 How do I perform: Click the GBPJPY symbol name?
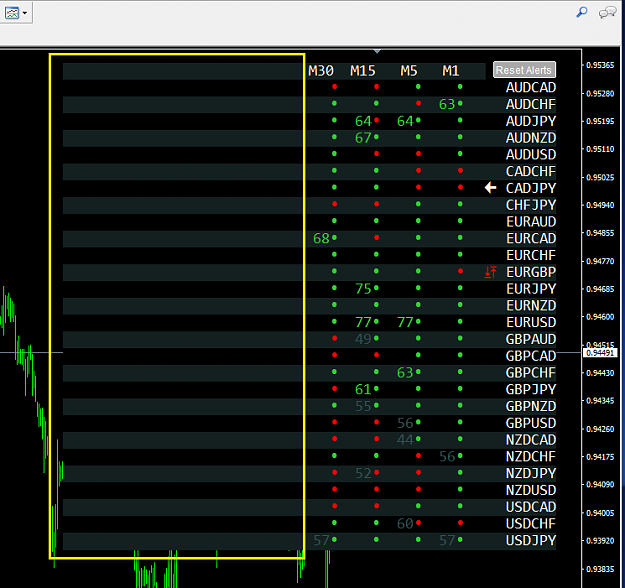point(531,389)
